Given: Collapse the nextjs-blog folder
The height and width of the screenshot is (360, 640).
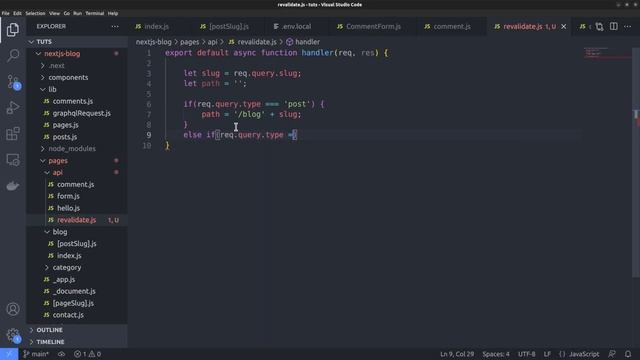Looking at the screenshot, I should pos(77,53).
